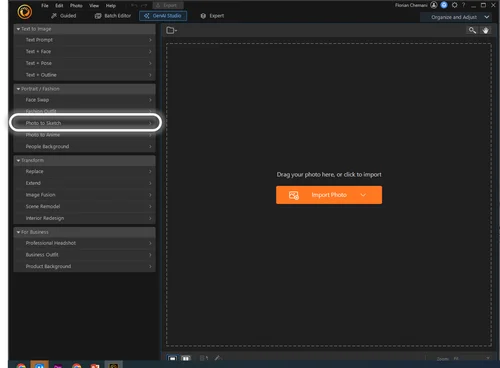Expand the Text + Pose chevron
Viewport: 500px width, 368px height.
[x=150, y=63]
